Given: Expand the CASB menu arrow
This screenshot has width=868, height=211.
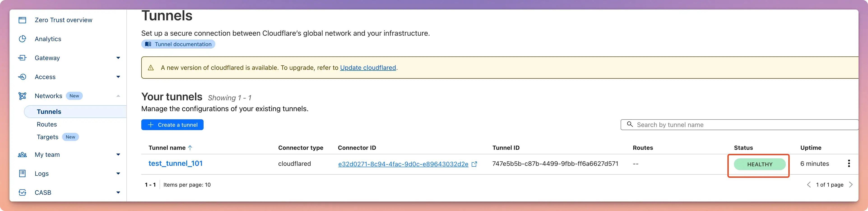Looking at the screenshot, I should click(118, 192).
